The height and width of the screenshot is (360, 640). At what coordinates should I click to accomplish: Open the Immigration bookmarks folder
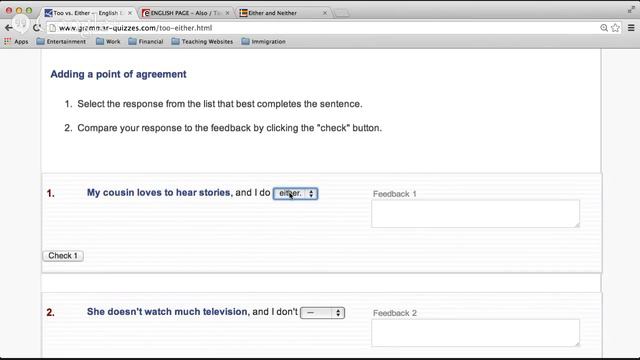[263, 41]
